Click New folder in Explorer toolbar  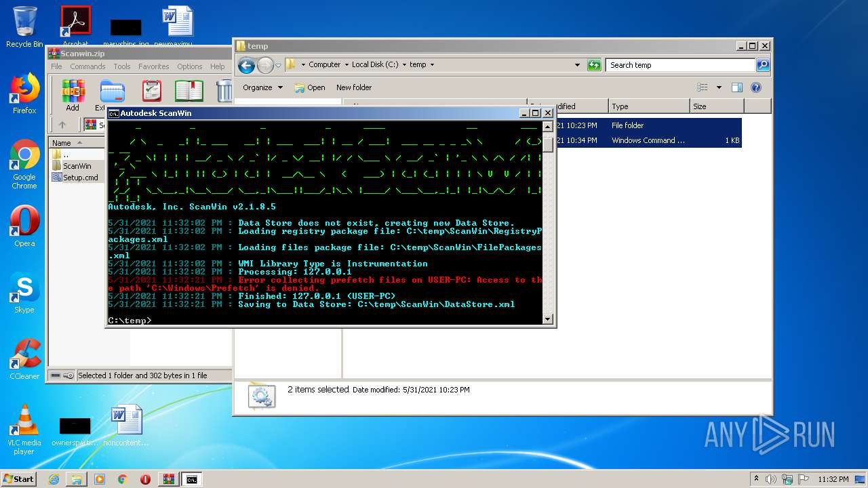[x=354, y=87]
